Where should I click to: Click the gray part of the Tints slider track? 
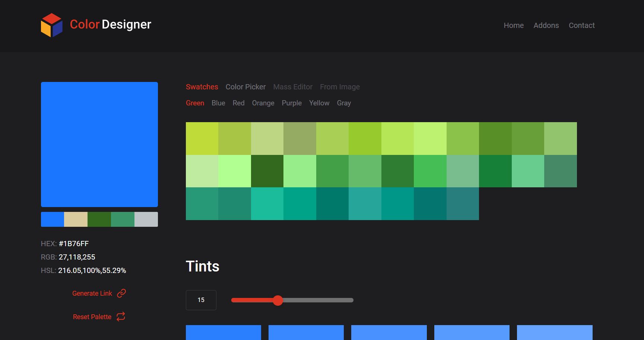pos(318,300)
